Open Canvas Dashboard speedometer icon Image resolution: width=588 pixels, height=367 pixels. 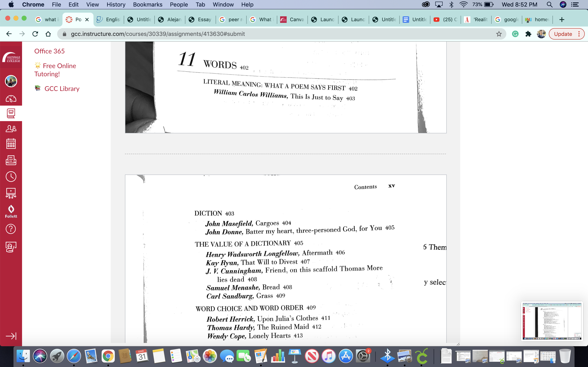pyautogui.click(x=11, y=99)
